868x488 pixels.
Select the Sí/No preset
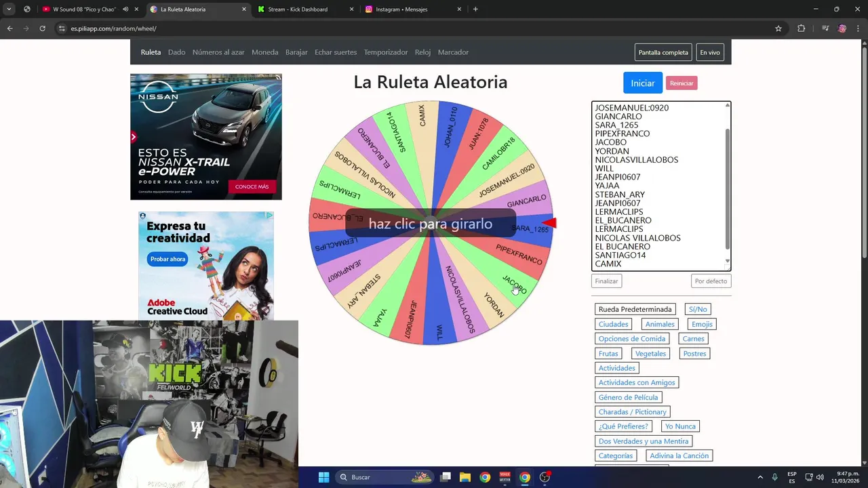[x=698, y=309]
